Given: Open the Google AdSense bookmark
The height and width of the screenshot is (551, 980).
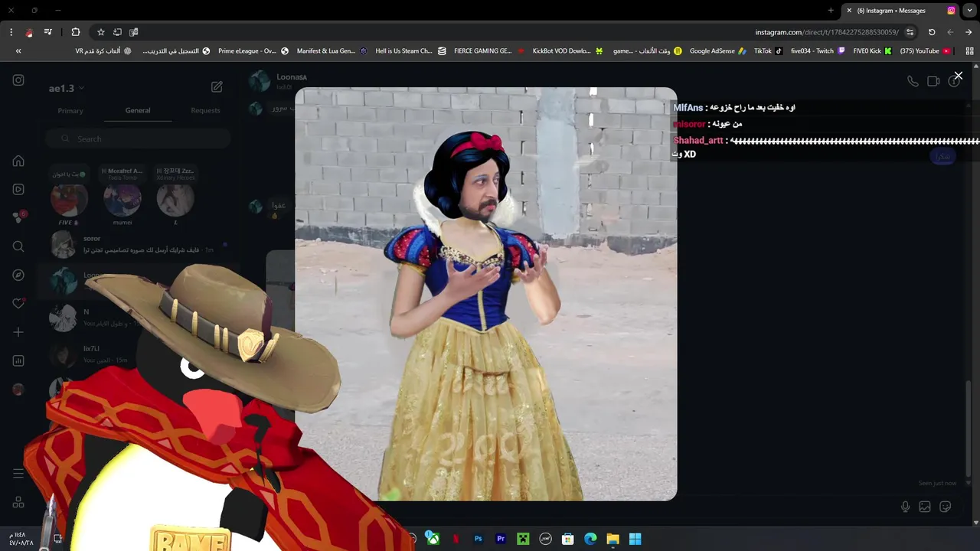Looking at the screenshot, I should [717, 51].
